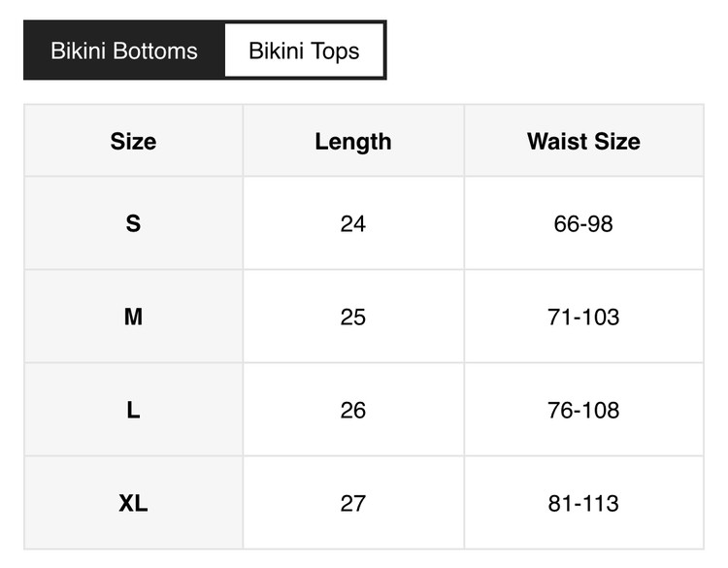
Task: Switch to the Bikini Bottoms tab
Action: coord(124,50)
